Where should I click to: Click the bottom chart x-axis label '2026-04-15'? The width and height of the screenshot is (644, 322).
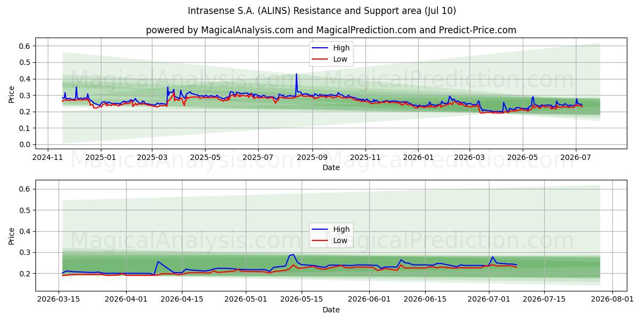182,300
